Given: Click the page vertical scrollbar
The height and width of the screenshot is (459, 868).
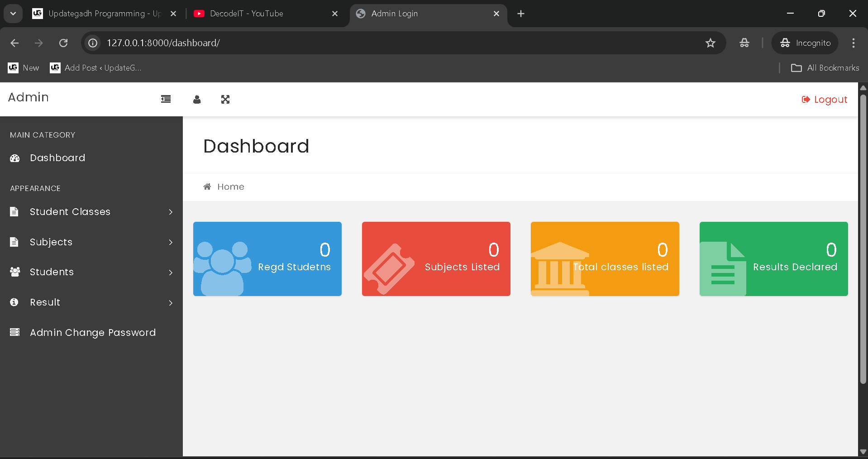Looking at the screenshot, I should 863,240.
